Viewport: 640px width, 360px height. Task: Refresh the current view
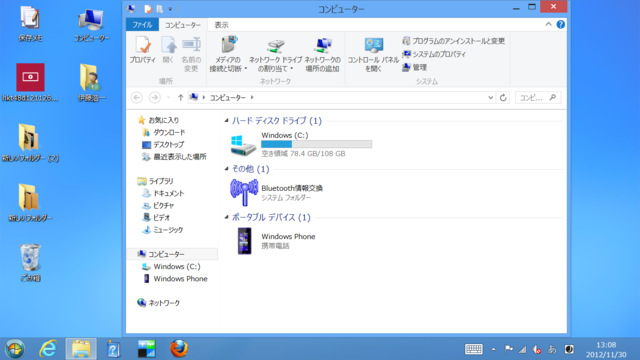click(x=503, y=98)
